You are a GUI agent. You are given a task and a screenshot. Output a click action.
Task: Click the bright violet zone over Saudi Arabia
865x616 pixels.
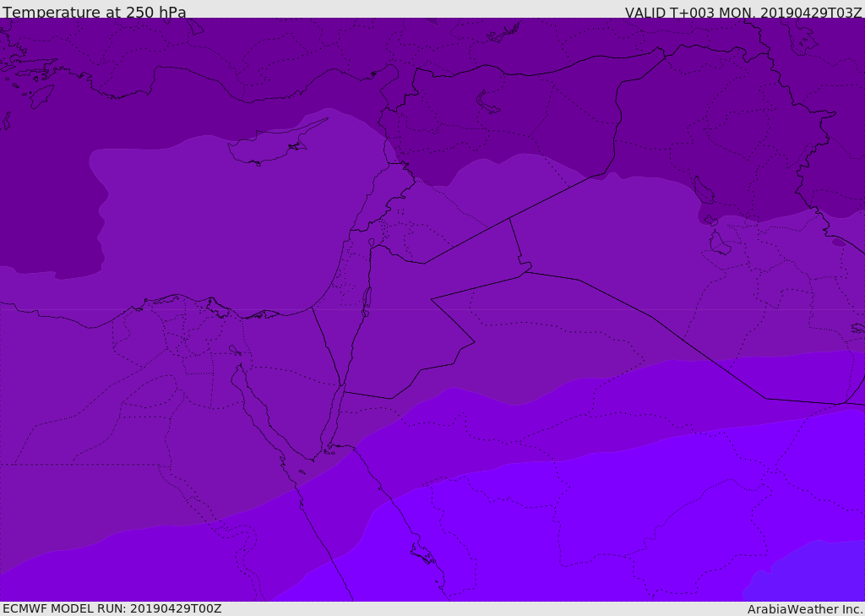591,524
